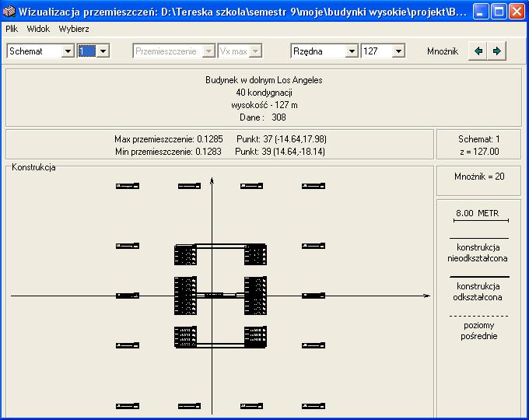Click the '8.00 METR' scale label
529x420 pixels.
tap(478, 213)
